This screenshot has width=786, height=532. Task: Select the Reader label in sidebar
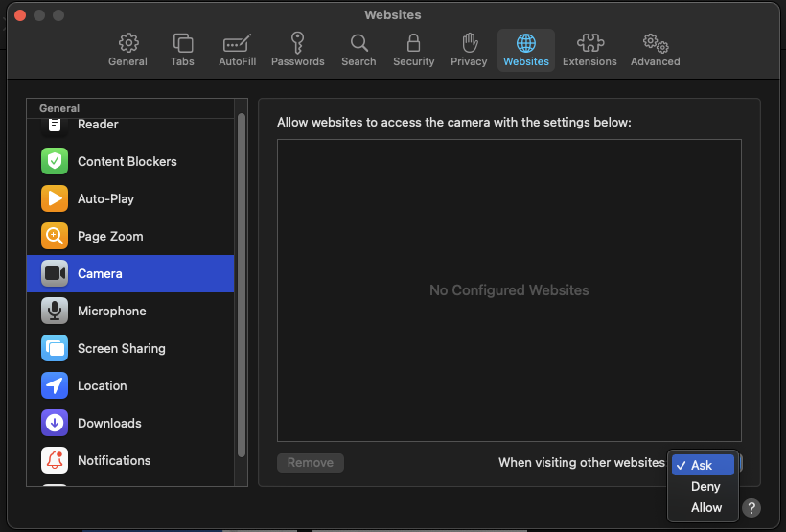pos(98,125)
